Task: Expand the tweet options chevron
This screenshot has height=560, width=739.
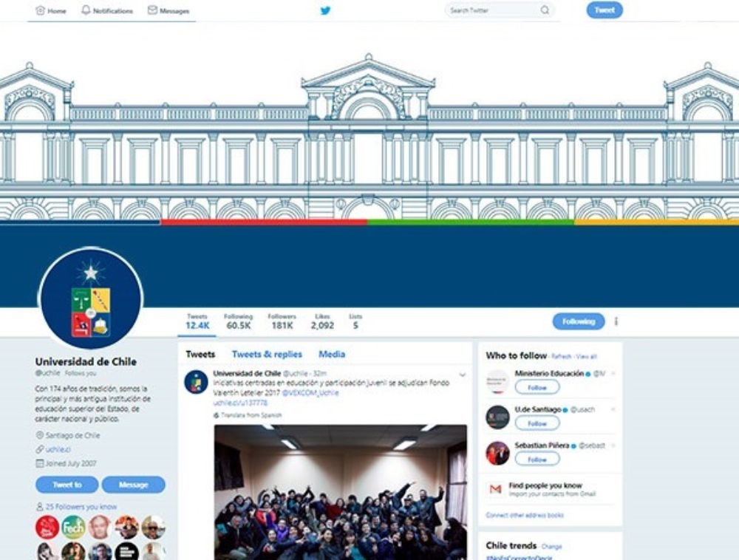Action: pos(463,375)
